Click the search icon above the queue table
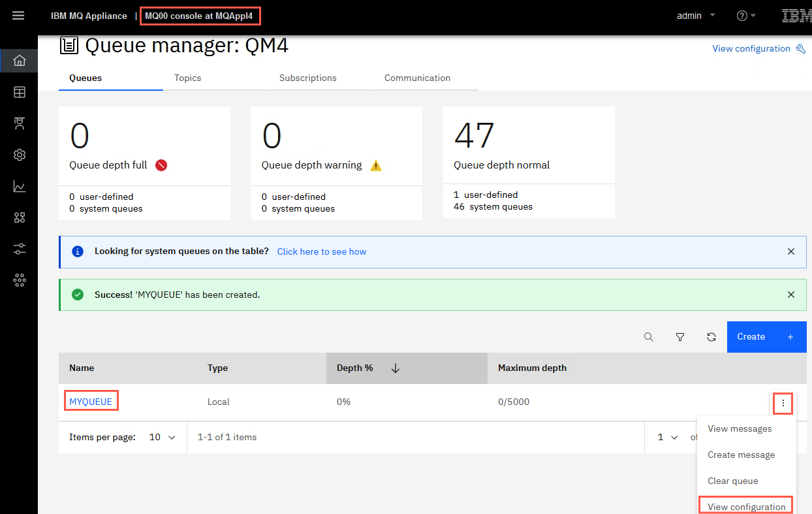812x514 pixels. click(648, 337)
